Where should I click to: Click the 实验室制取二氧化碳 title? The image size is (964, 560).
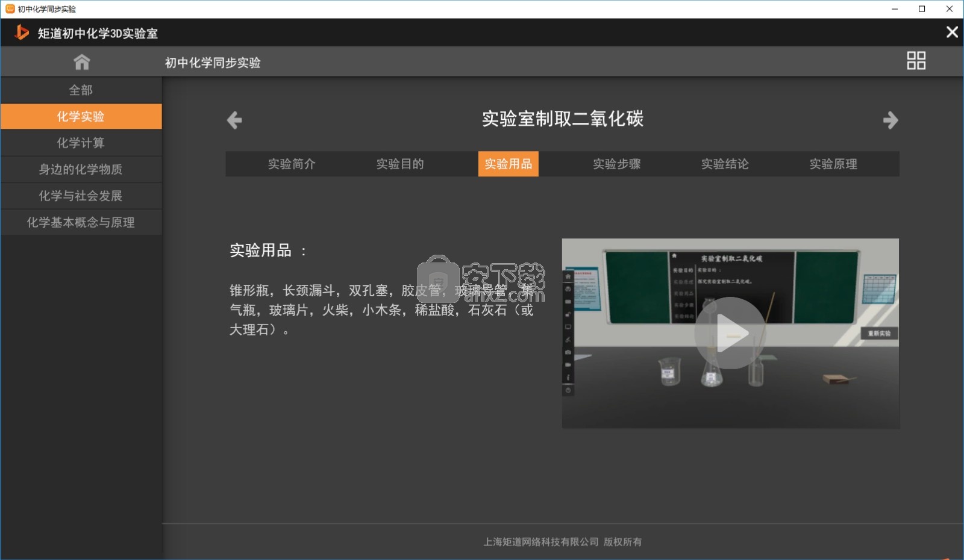[563, 119]
